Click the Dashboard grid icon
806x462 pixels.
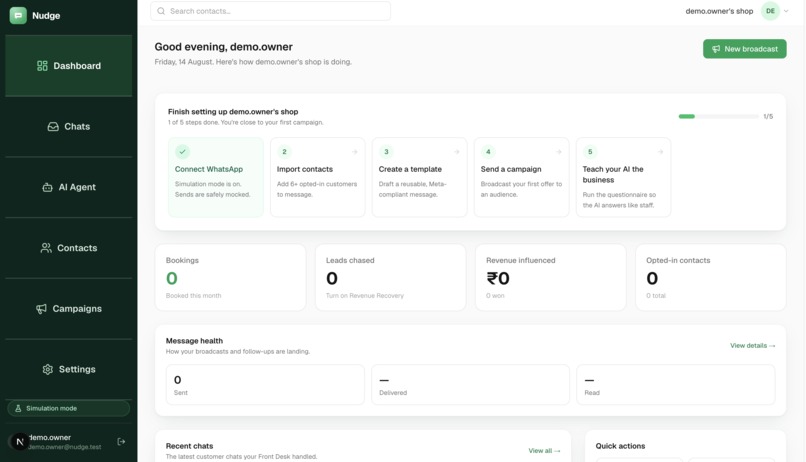tap(42, 66)
